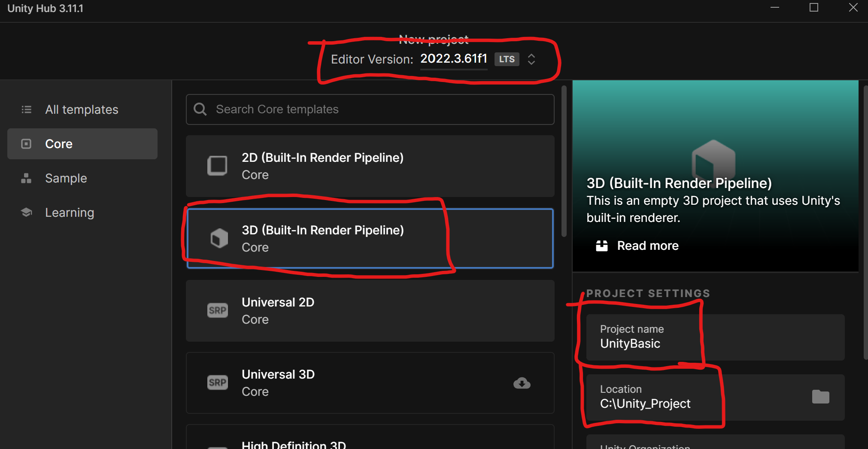Image resolution: width=868 pixels, height=449 pixels.
Task: Choose the 2D (Built-In Render Pipeline) template
Action: (x=370, y=166)
